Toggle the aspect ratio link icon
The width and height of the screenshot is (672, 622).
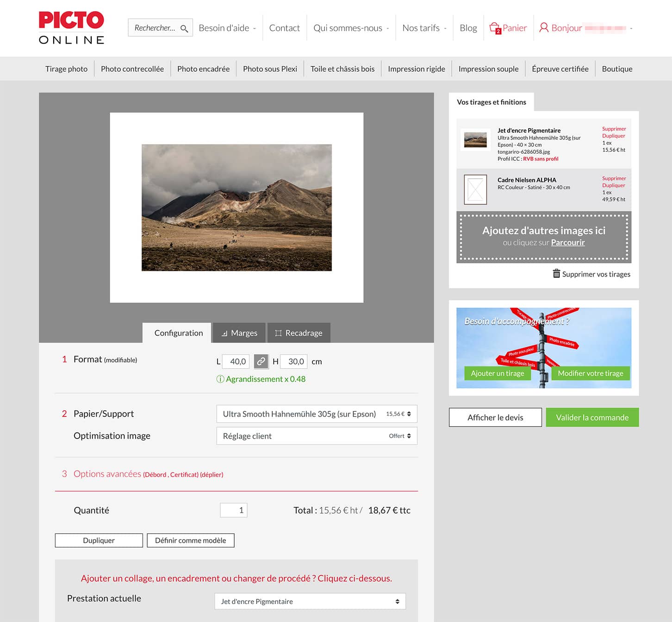pyautogui.click(x=261, y=361)
